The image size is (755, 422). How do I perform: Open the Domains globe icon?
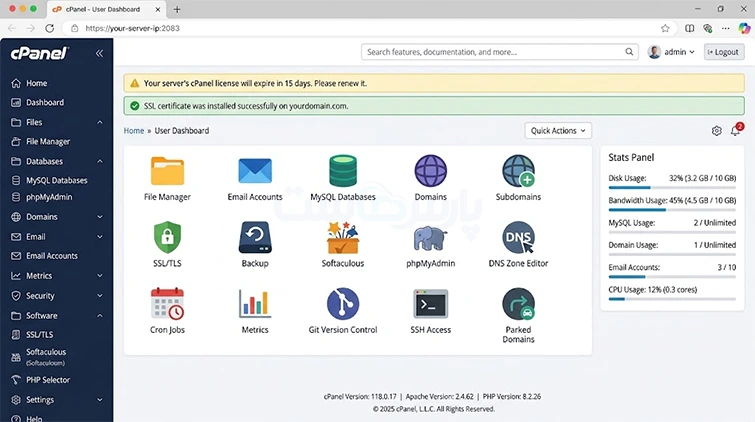click(x=430, y=171)
